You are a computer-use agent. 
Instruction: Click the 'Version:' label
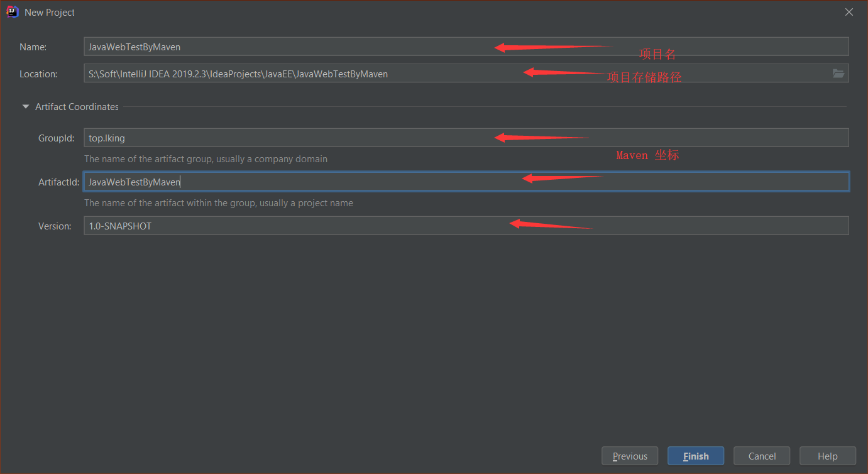(55, 226)
